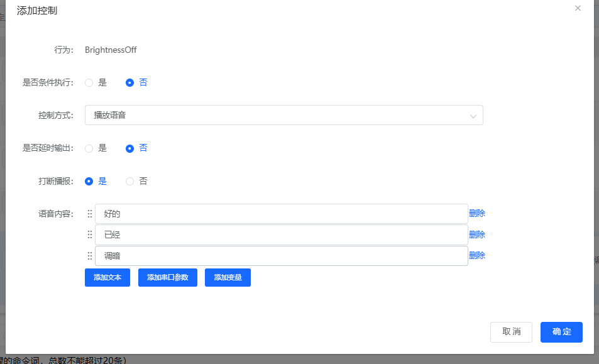Image resolution: width=599 pixels, height=364 pixels.
Task: Enable 是 for 打断播报
Action: (89, 181)
